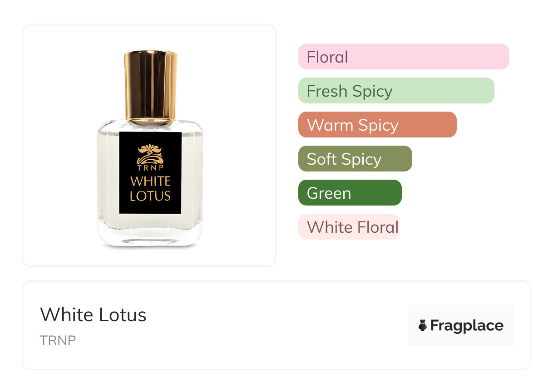Select the Floral accord bar
553x392 pixels.
403,57
